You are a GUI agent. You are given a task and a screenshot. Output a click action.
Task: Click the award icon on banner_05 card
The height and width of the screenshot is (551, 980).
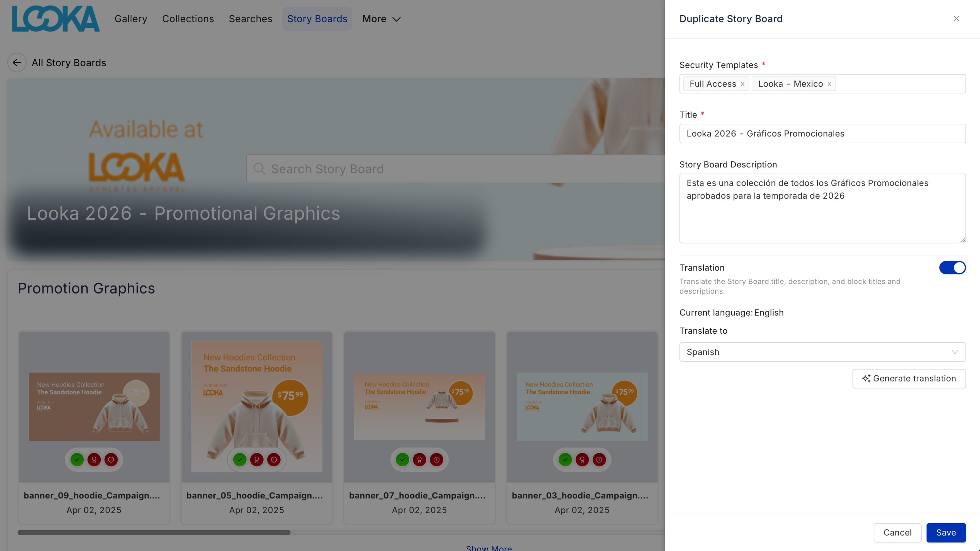[257, 460]
